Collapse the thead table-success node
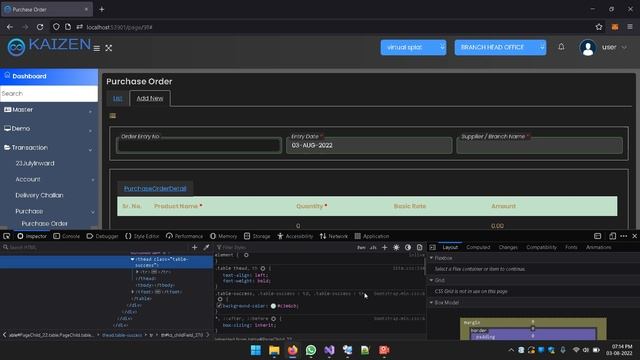 (132, 259)
